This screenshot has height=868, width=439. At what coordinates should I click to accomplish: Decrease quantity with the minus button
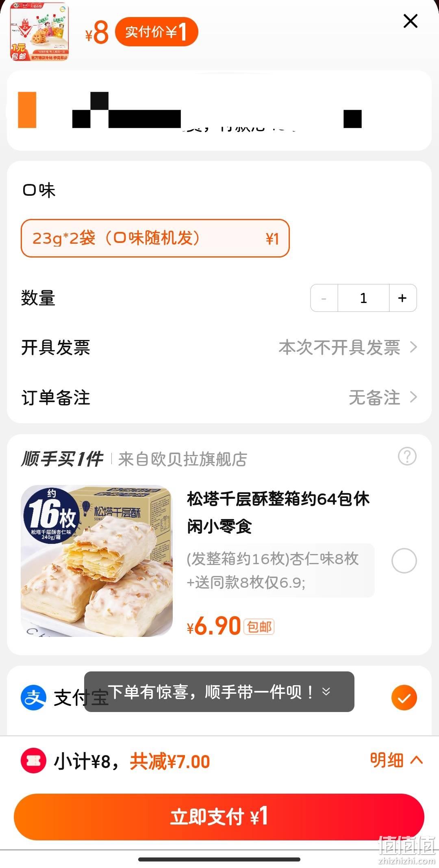324,298
